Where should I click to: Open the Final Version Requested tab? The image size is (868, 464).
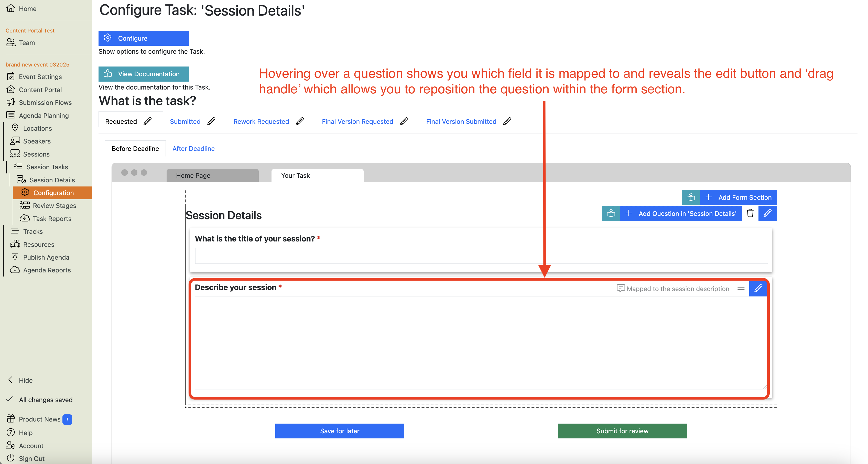357,121
